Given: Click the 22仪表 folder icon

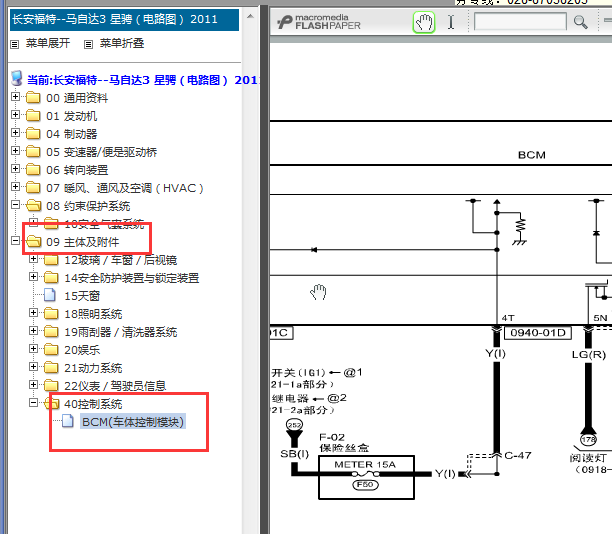Looking at the screenshot, I should pyautogui.click(x=51, y=385).
